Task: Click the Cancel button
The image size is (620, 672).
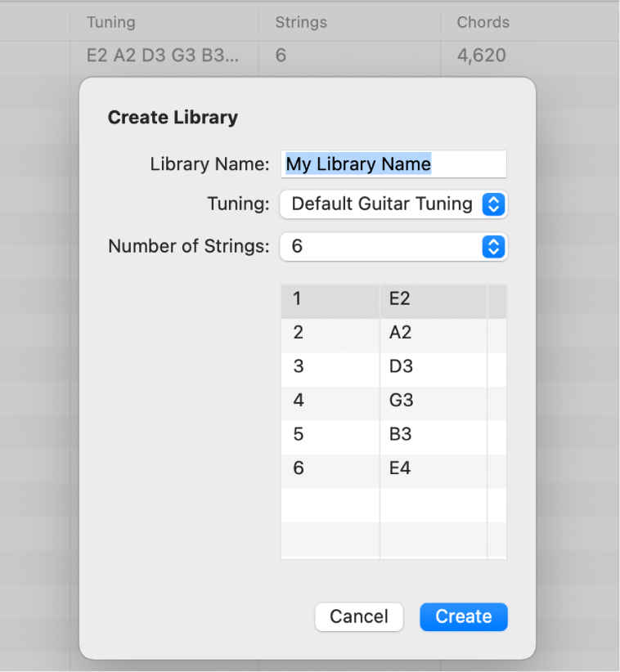Action: tap(359, 616)
